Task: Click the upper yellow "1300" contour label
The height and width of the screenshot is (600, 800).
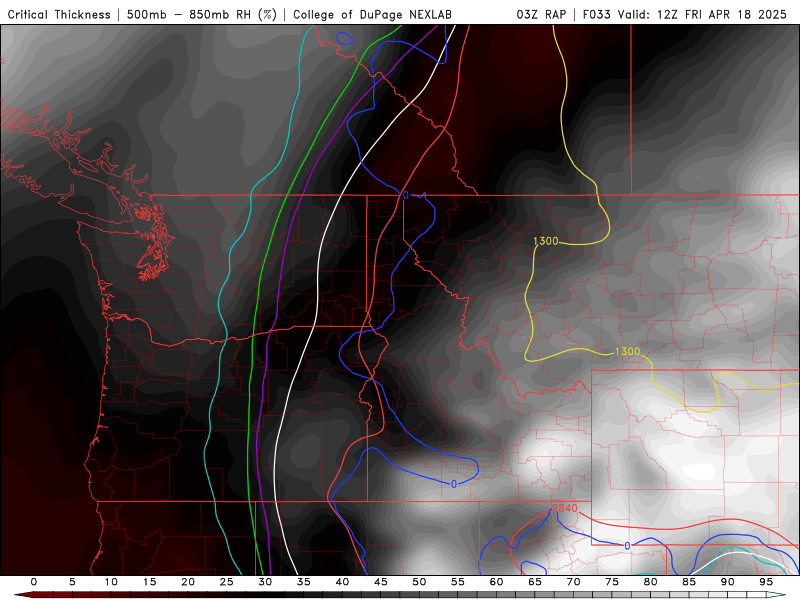Action: (x=546, y=241)
